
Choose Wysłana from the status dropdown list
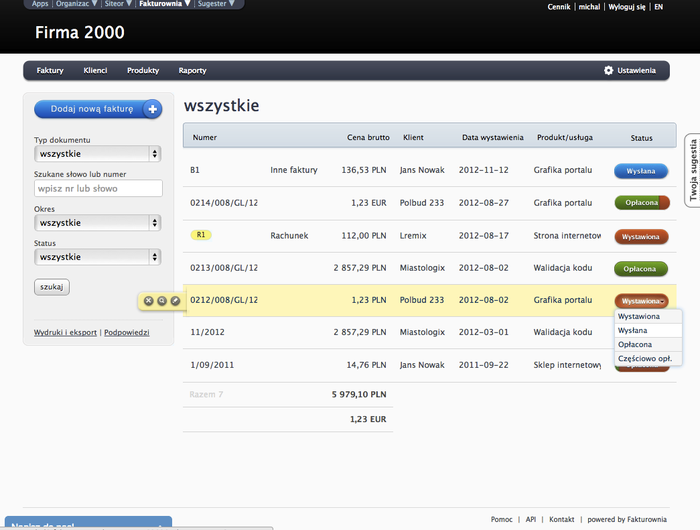[632, 330]
